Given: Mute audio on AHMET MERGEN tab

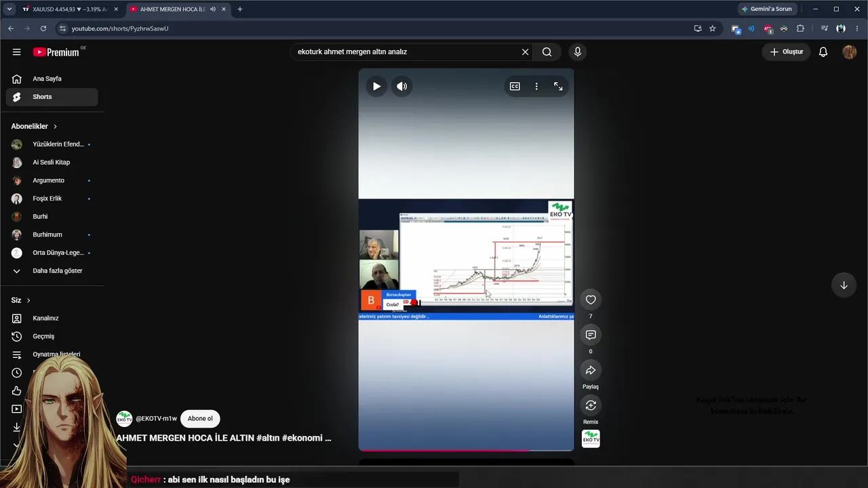Looking at the screenshot, I should coord(213,9).
